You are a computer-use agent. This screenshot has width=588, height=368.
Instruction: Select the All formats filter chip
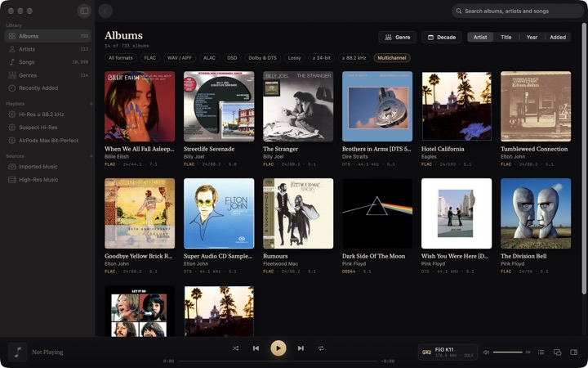pos(120,58)
